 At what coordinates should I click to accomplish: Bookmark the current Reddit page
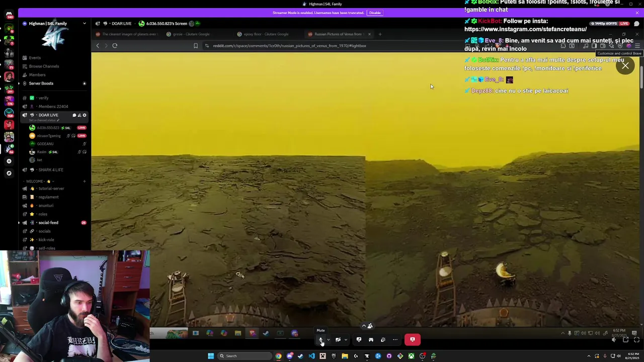click(196, 46)
